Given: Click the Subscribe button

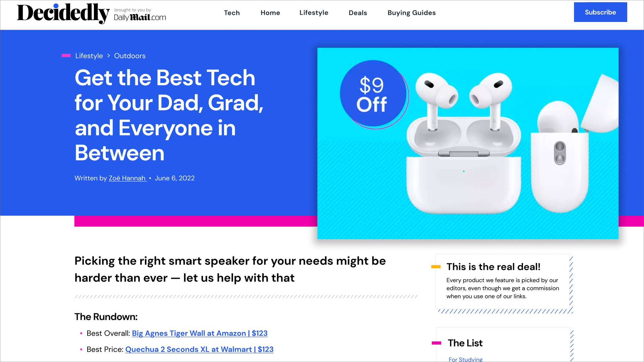Looking at the screenshot, I should (600, 12).
